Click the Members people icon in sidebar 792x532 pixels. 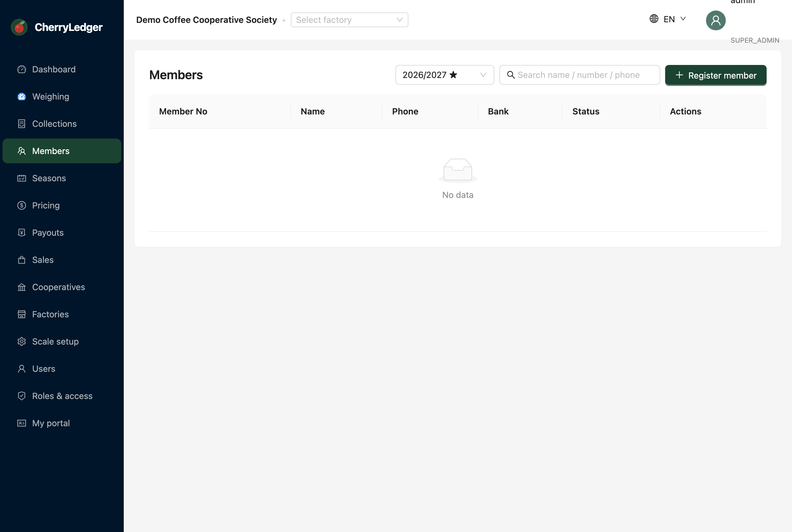pos(22,151)
